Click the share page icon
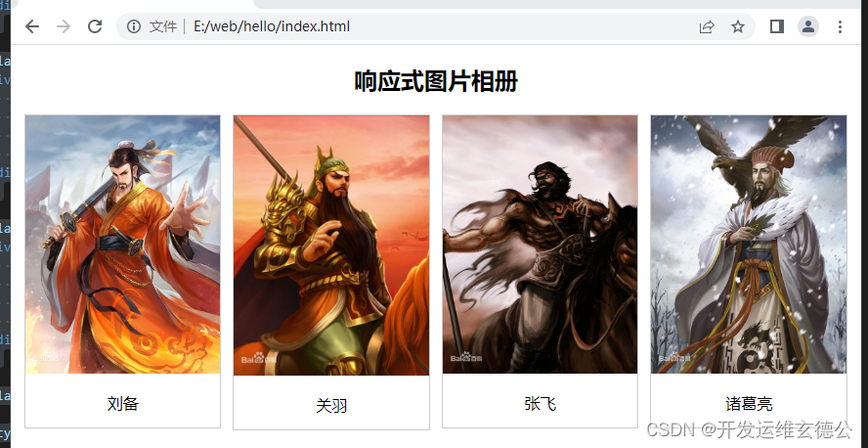Screen dimensions: 868x448 (707, 26)
